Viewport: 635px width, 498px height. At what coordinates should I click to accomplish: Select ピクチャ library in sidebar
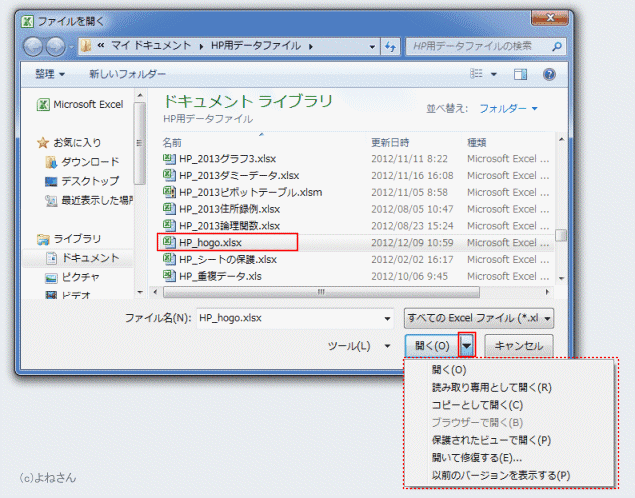click(73, 277)
